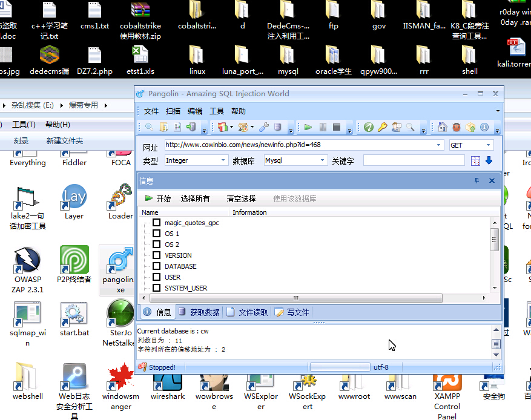The image size is (531, 420).
Task: Check the OS 2 checkbox
Action: pos(156,244)
